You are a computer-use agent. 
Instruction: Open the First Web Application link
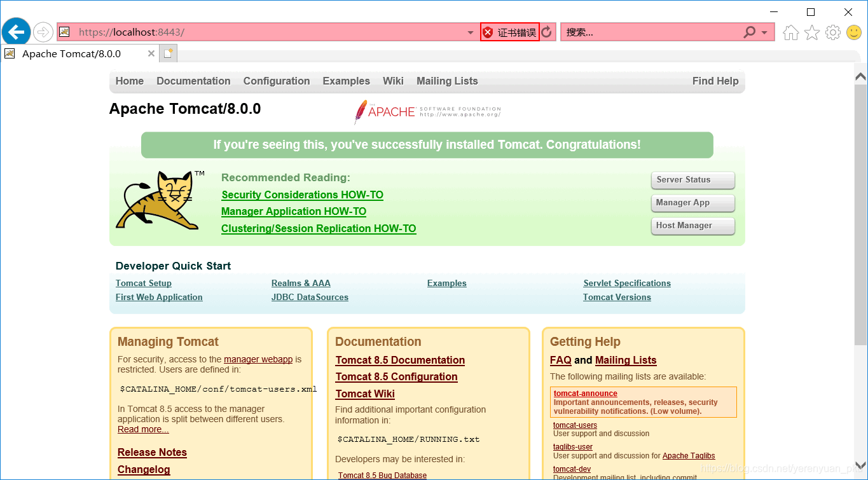(x=159, y=297)
